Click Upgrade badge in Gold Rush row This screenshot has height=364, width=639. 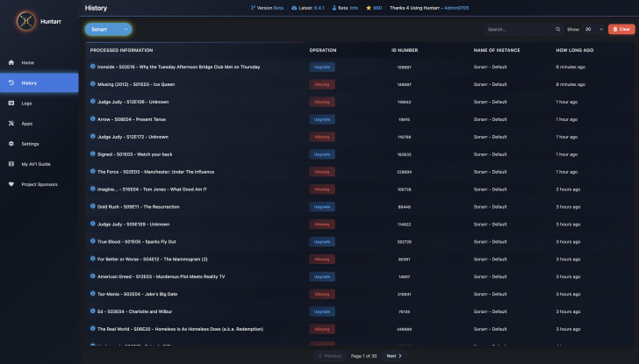(322, 207)
